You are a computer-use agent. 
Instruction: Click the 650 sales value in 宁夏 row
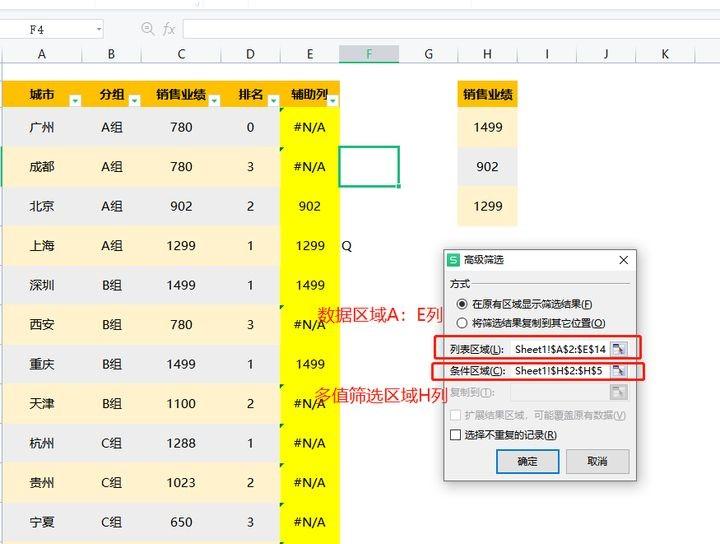[x=181, y=522]
